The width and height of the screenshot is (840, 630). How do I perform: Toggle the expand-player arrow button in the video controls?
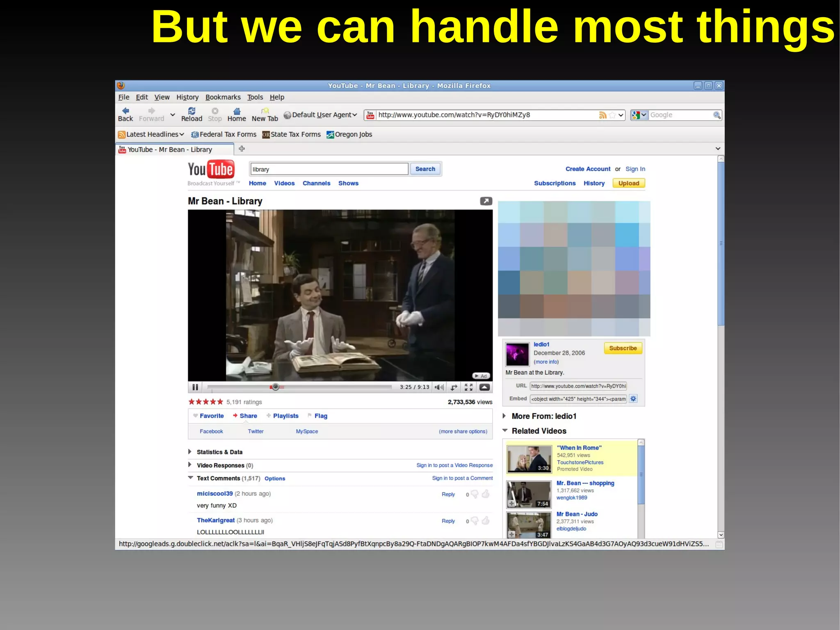pos(484,387)
